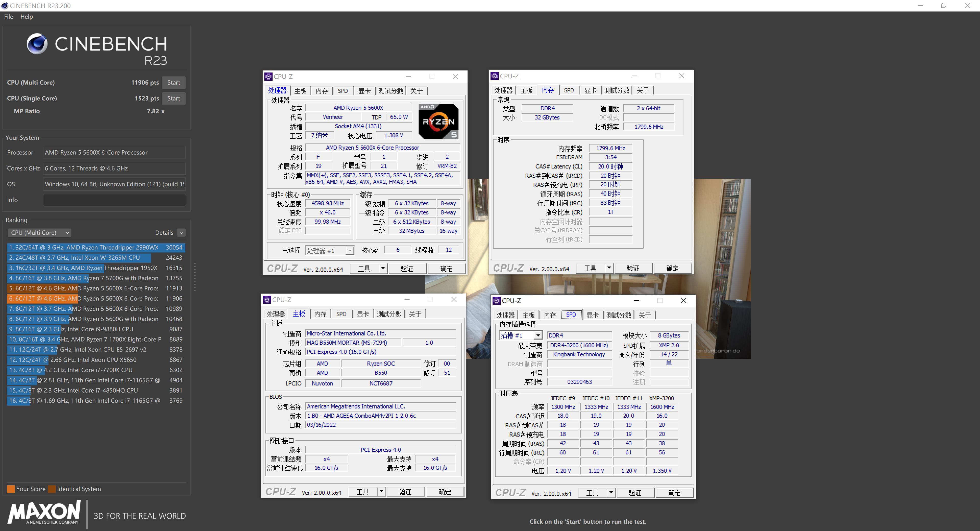Image resolution: width=980 pixels, height=531 pixels.
Task: Click the CPU-Z icon of the memory window
Action: 494,76
